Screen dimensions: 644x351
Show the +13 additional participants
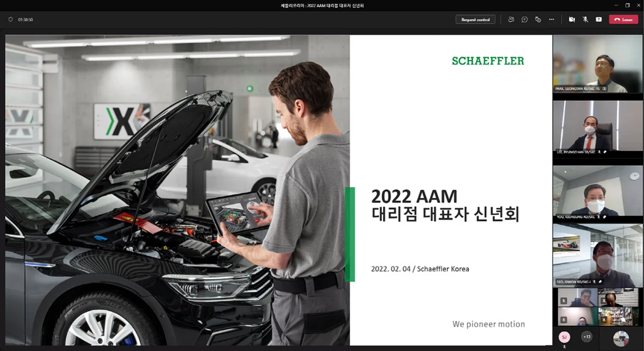(586, 337)
